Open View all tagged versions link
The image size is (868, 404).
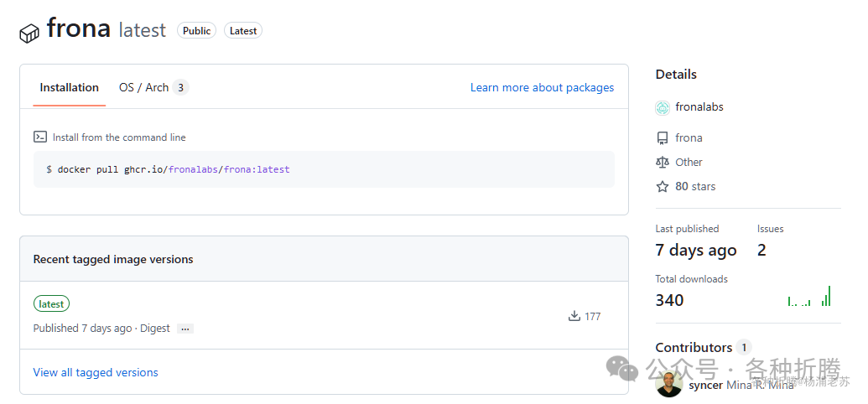(x=96, y=372)
